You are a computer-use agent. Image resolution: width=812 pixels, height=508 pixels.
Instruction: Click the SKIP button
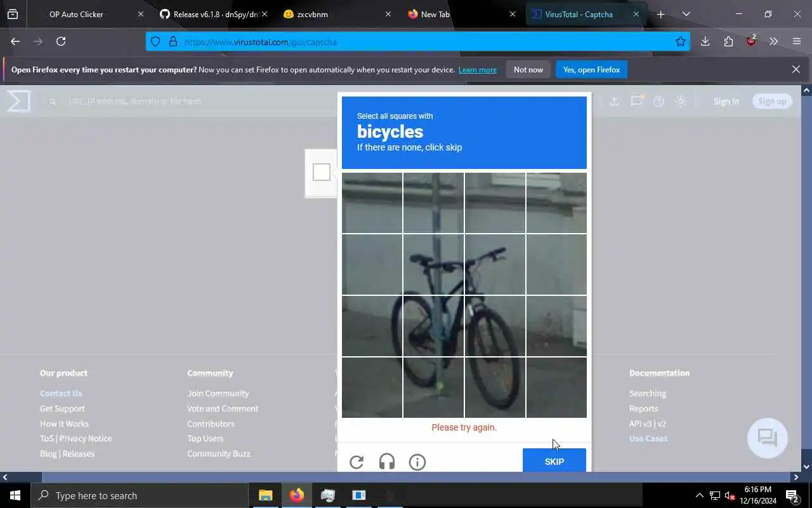[554, 461]
